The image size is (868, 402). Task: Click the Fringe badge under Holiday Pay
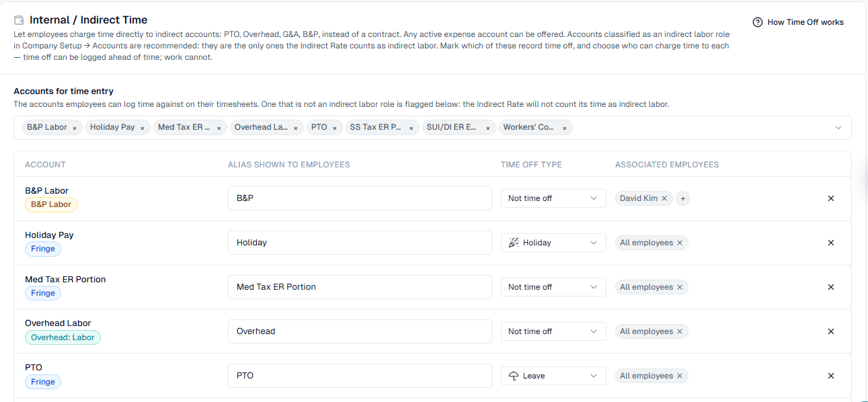pyautogui.click(x=43, y=249)
